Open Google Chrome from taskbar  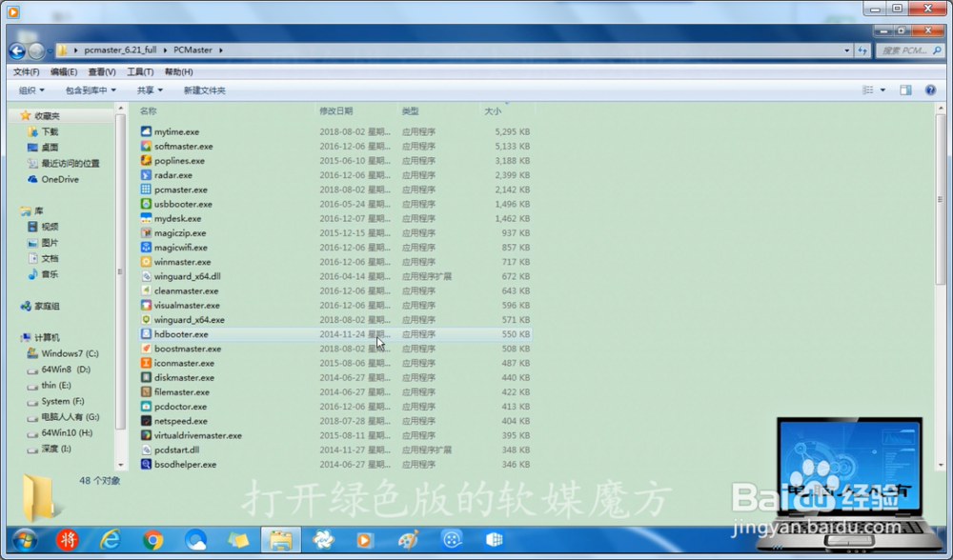click(152, 539)
